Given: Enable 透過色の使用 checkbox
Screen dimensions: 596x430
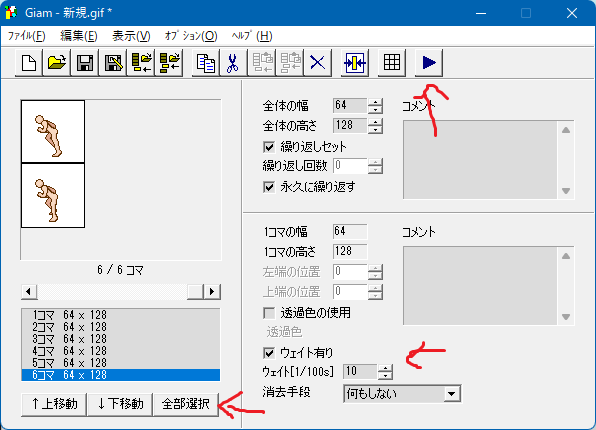Looking at the screenshot, I should (269, 313).
